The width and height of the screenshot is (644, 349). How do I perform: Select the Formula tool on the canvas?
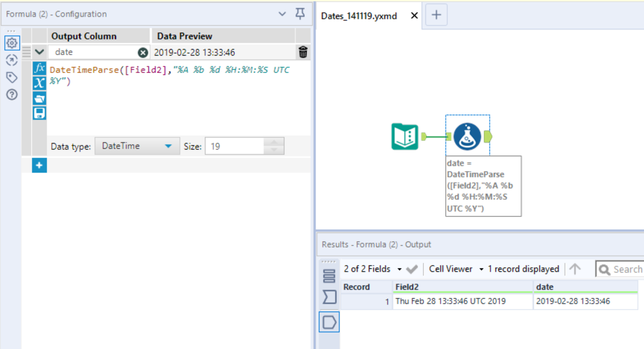coord(467,137)
